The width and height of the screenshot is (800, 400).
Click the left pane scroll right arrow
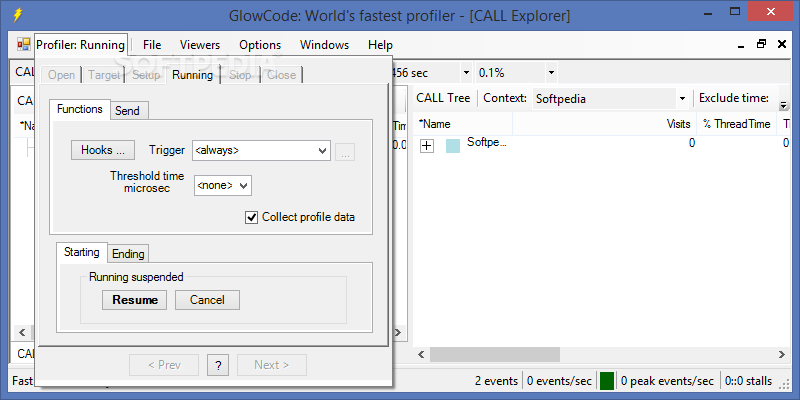[x=399, y=333]
